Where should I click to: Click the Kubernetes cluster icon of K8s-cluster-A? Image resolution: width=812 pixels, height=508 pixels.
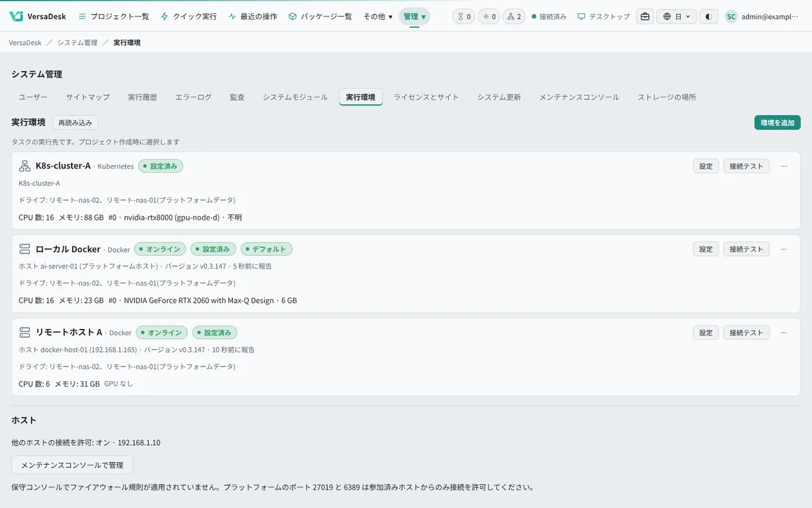click(25, 166)
